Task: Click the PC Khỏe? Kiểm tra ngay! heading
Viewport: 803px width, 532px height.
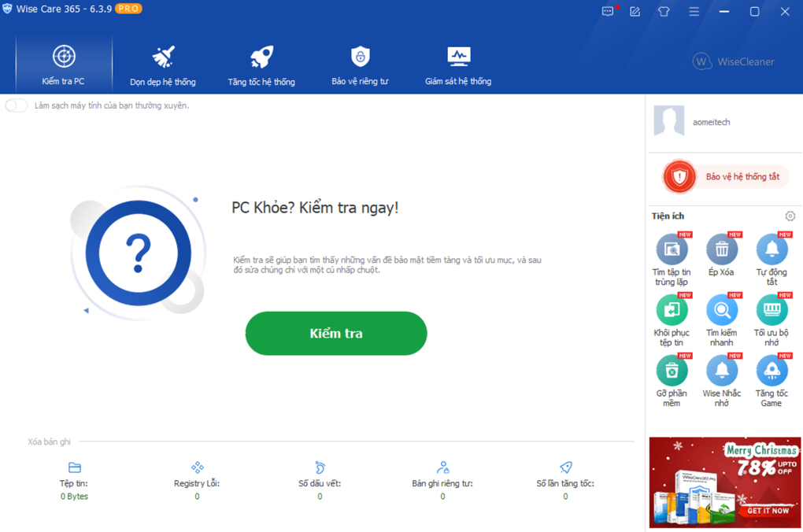Action: tap(315, 208)
